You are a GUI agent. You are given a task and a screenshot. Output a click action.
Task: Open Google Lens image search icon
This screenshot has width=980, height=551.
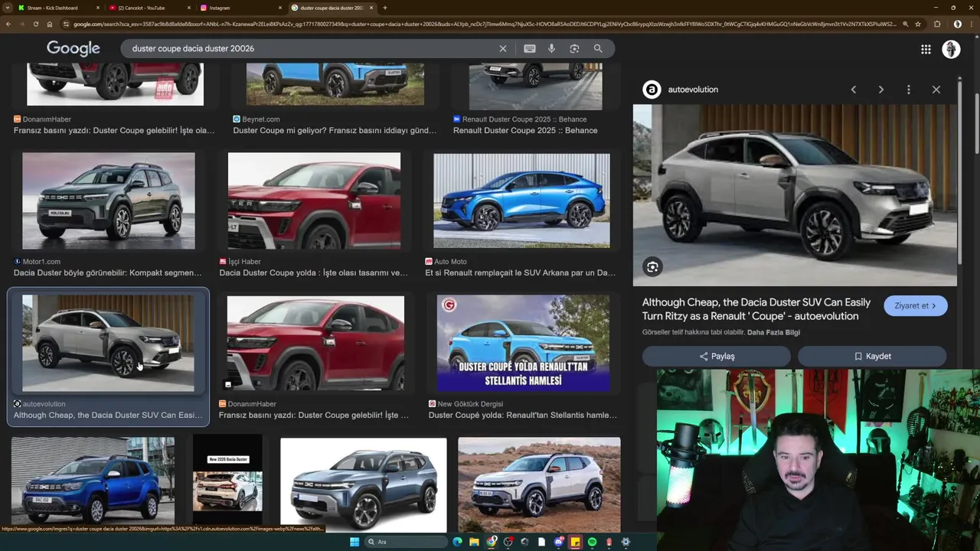574,48
